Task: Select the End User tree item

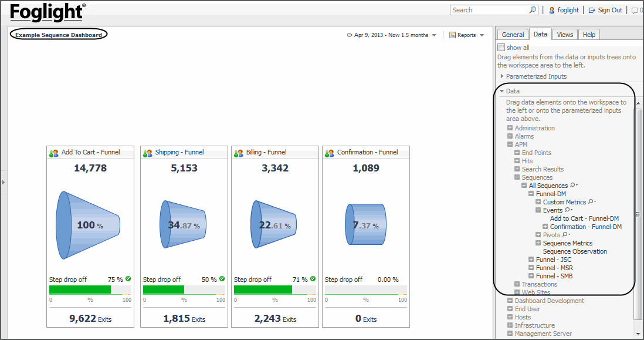Action: coord(528,309)
